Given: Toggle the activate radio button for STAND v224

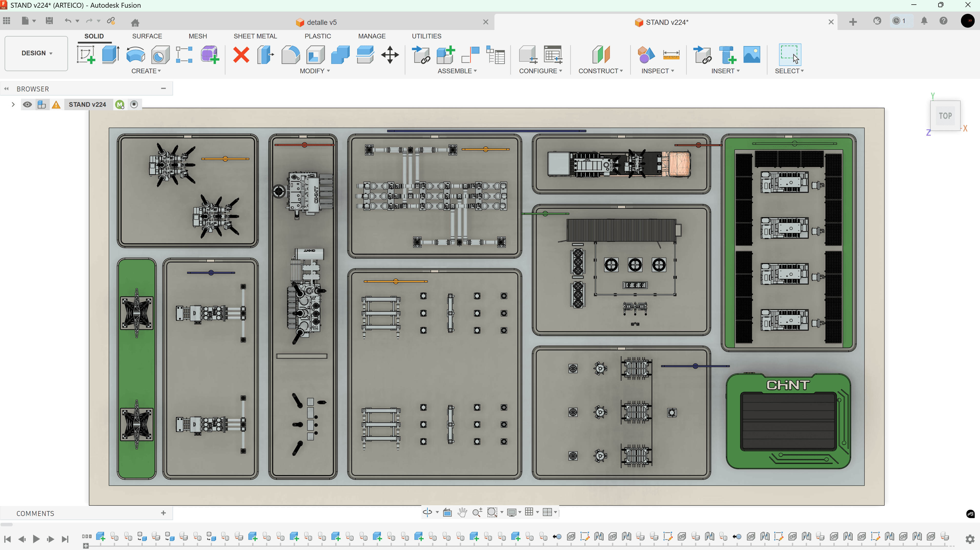Looking at the screenshot, I should pos(134,104).
